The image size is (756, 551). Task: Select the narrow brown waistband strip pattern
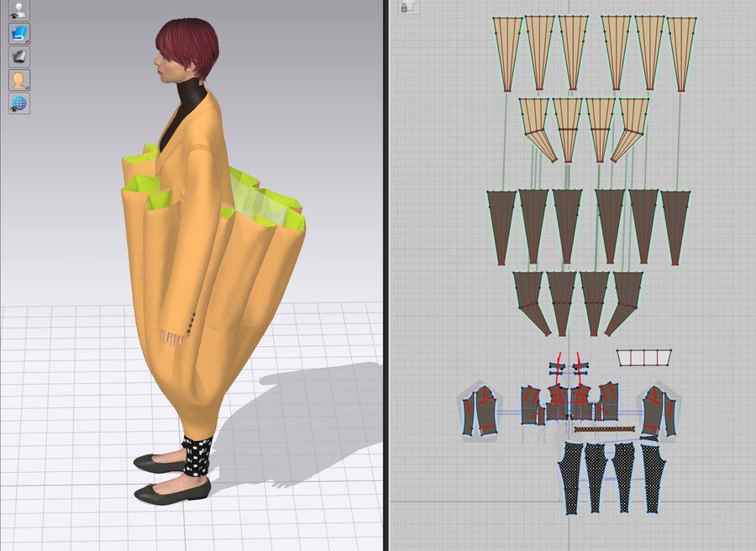point(603,429)
